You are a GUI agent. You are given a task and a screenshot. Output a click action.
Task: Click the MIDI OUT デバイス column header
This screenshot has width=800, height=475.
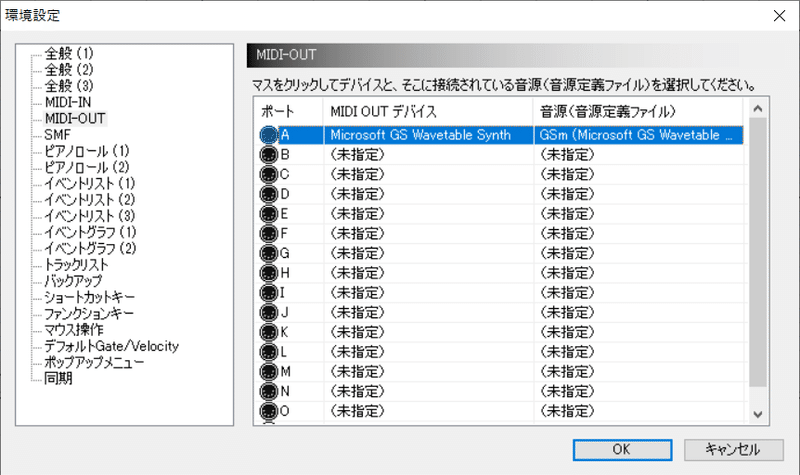[428, 111]
